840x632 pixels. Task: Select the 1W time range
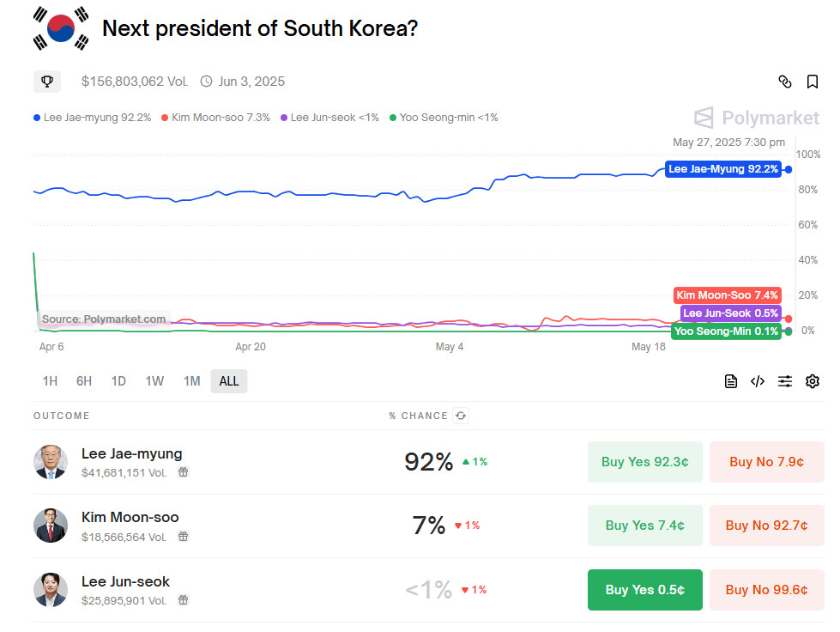pyautogui.click(x=154, y=381)
